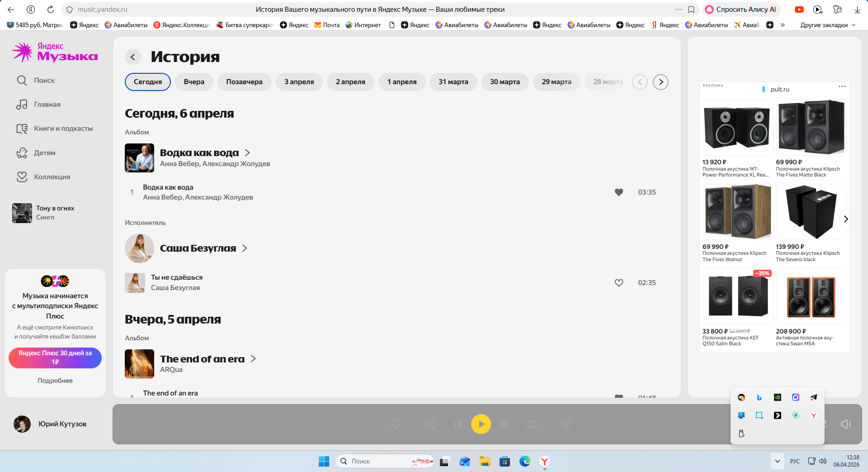The width and height of the screenshot is (868, 472).
Task: Collapse the hidden tray icons chevron
Action: (777, 461)
